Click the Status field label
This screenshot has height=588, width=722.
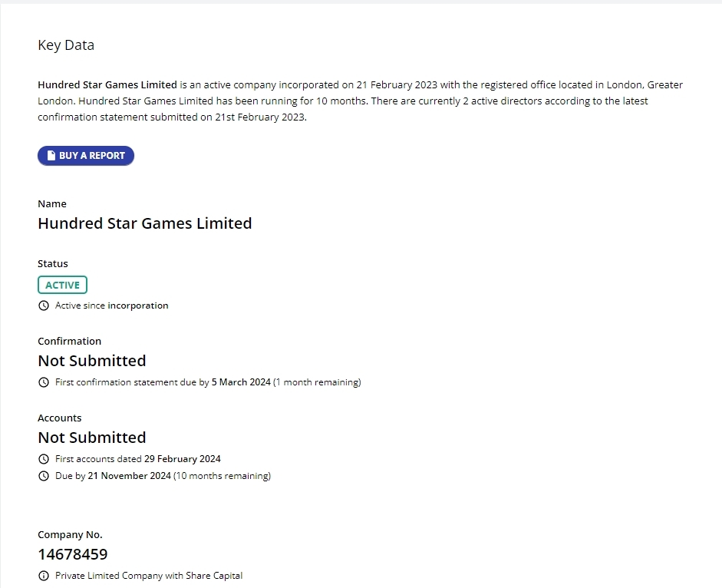[x=53, y=264]
